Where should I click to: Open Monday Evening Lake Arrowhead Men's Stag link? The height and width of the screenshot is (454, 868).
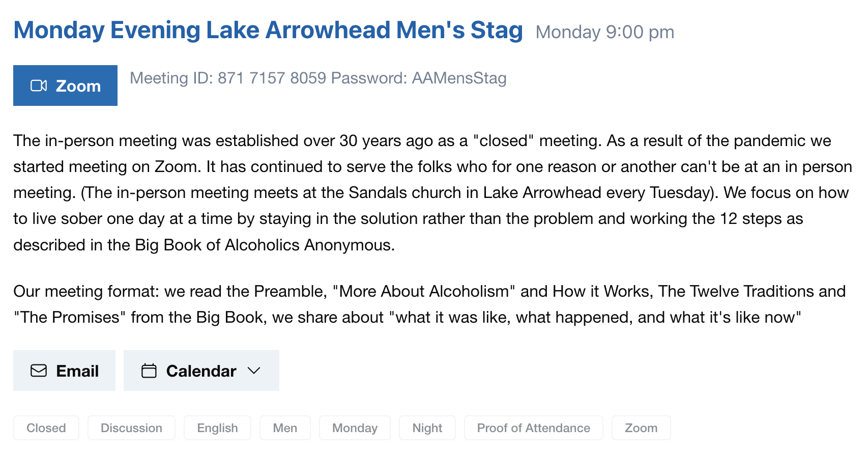click(x=268, y=30)
